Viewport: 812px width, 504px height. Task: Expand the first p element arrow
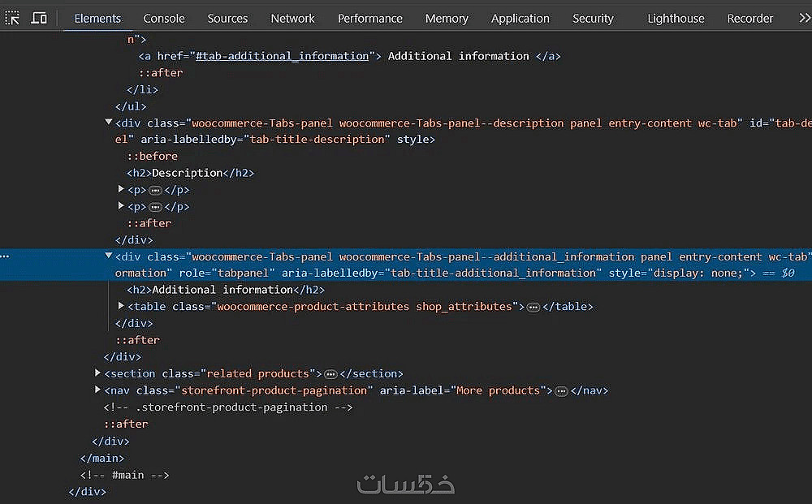pos(121,189)
